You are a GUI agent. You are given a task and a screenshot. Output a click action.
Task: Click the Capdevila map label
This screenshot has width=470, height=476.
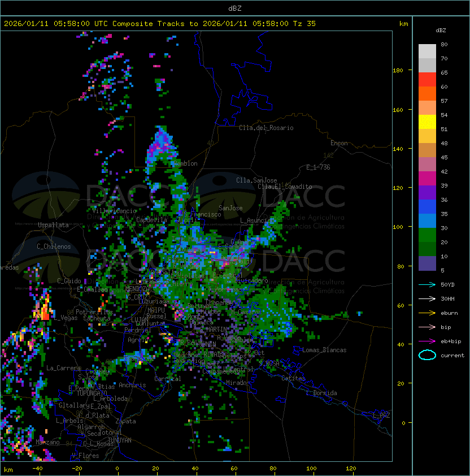(x=151, y=220)
